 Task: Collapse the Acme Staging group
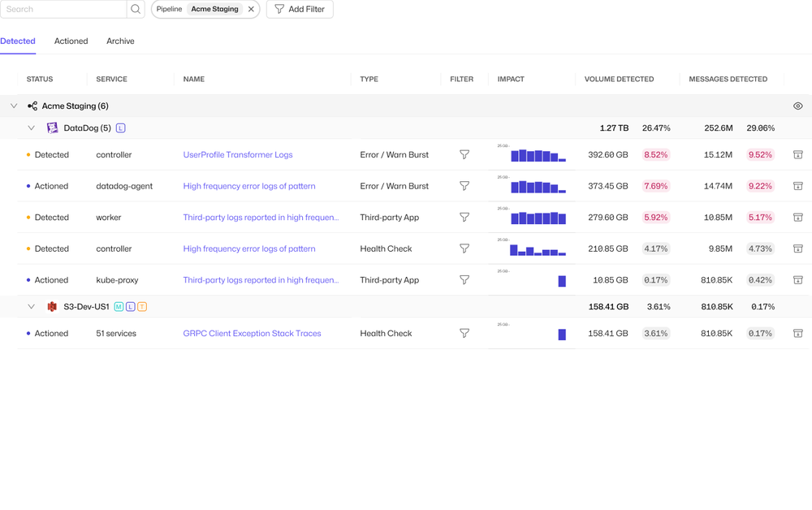[x=13, y=106]
